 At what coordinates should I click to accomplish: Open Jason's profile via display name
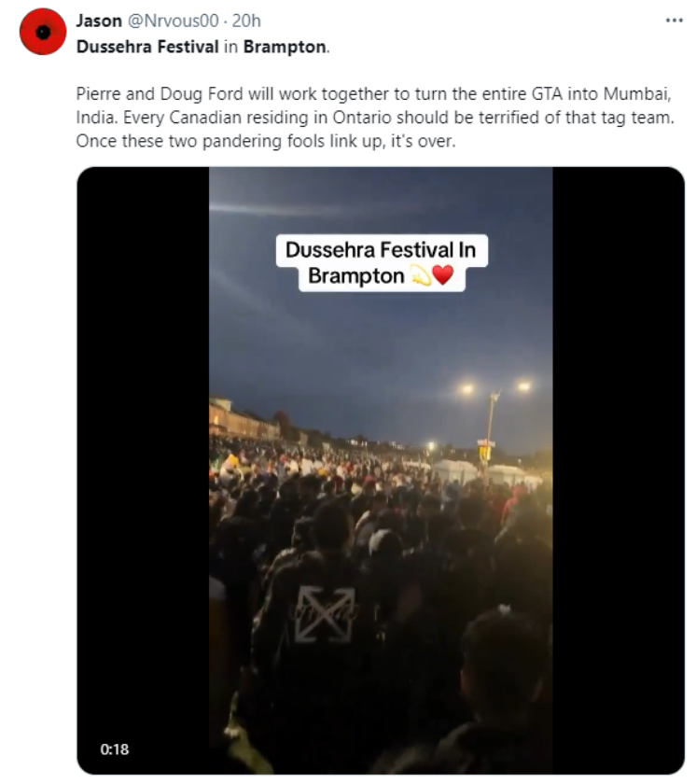(x=99, y=21)
